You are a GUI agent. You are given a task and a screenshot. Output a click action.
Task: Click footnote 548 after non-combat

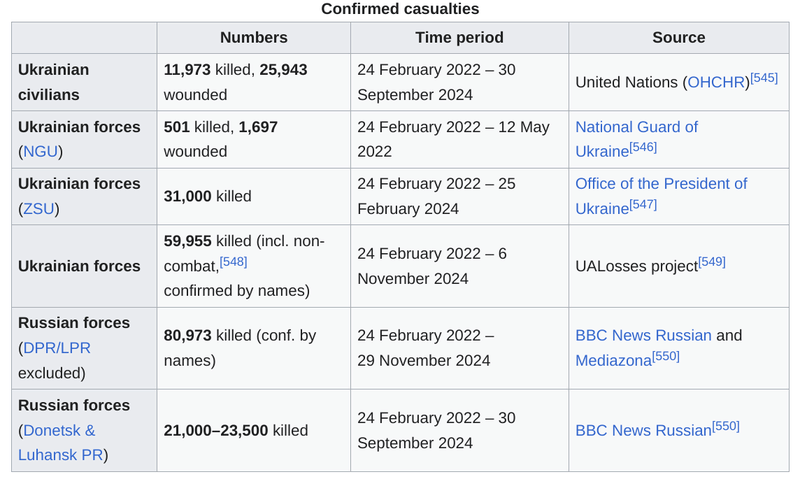[x=234, y=261]
